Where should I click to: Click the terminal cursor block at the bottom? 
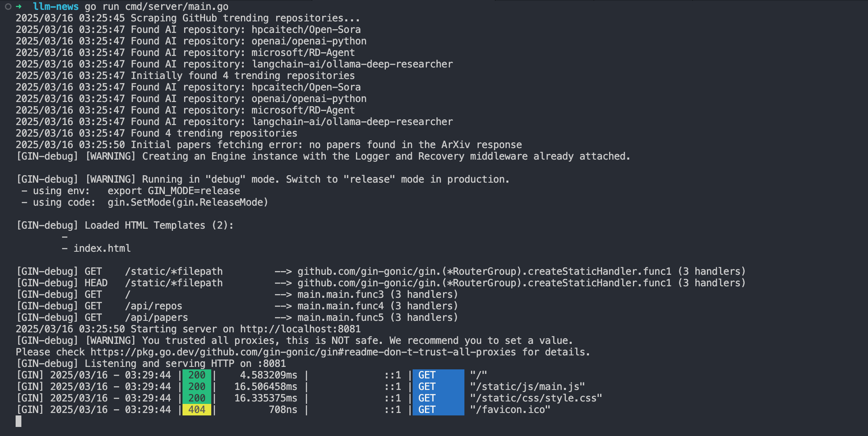pos(18,421)
